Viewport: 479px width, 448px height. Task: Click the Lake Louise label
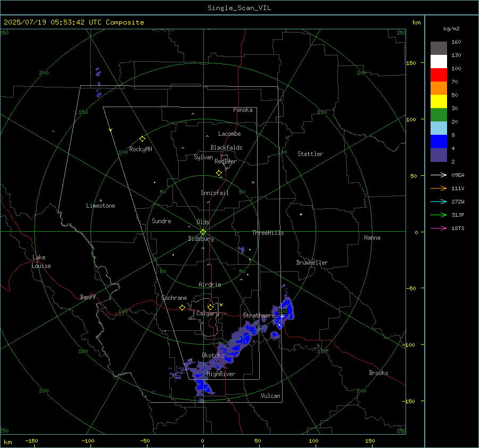41,262
